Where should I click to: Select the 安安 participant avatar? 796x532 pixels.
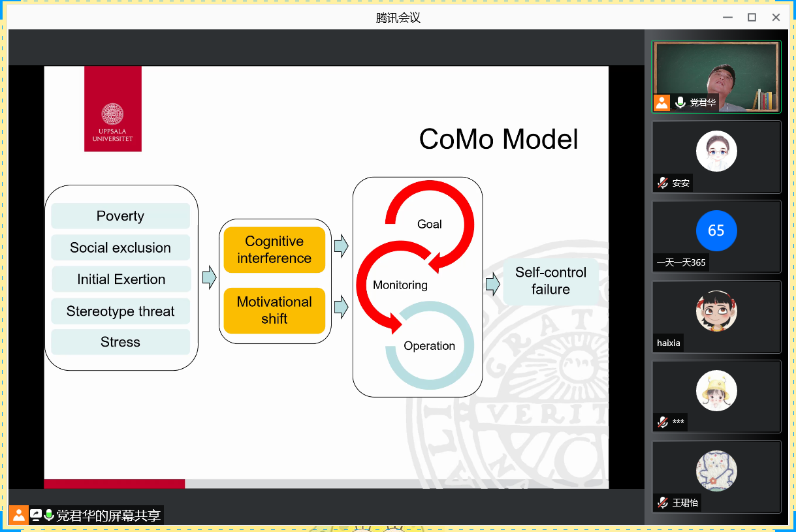tap(716, 151)
